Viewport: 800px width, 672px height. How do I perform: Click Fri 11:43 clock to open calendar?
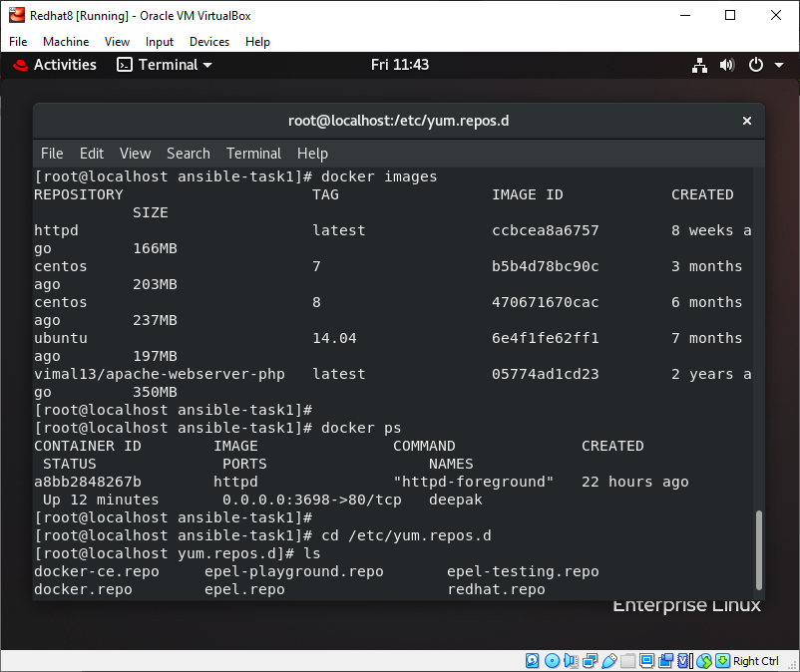[x=400, y=65]
